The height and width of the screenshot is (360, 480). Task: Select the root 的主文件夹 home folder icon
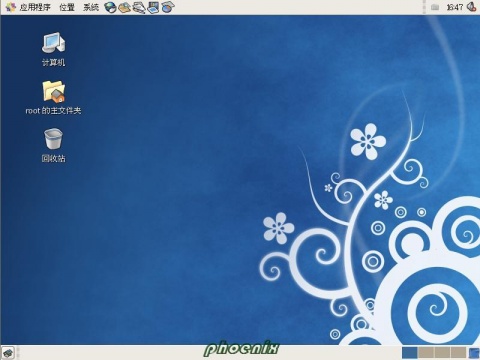pos(53,97)
